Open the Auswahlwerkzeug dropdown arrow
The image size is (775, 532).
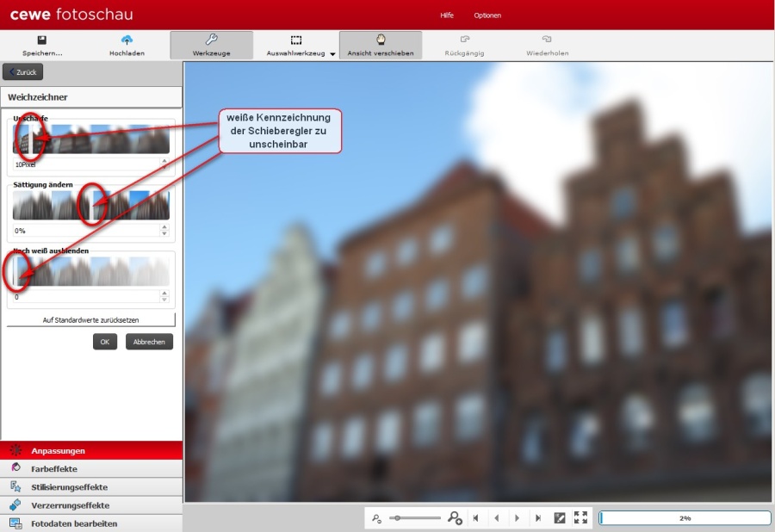[x=332, y=54]
